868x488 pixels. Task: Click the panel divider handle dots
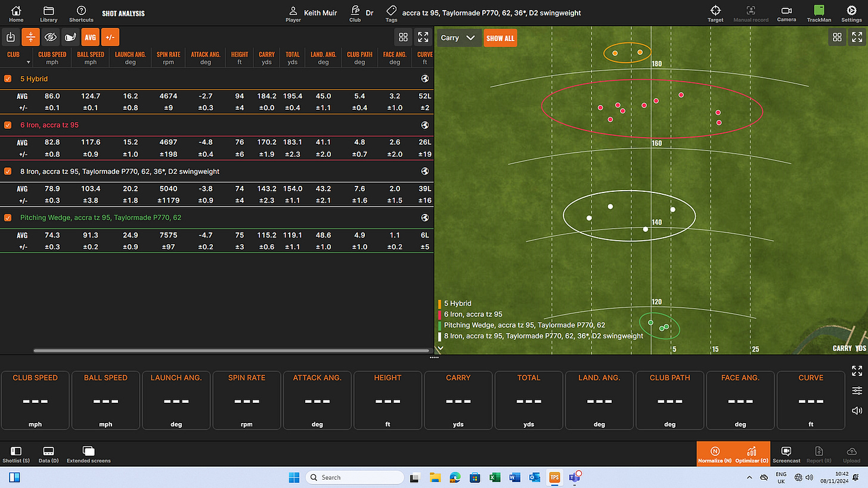point(434,358)
